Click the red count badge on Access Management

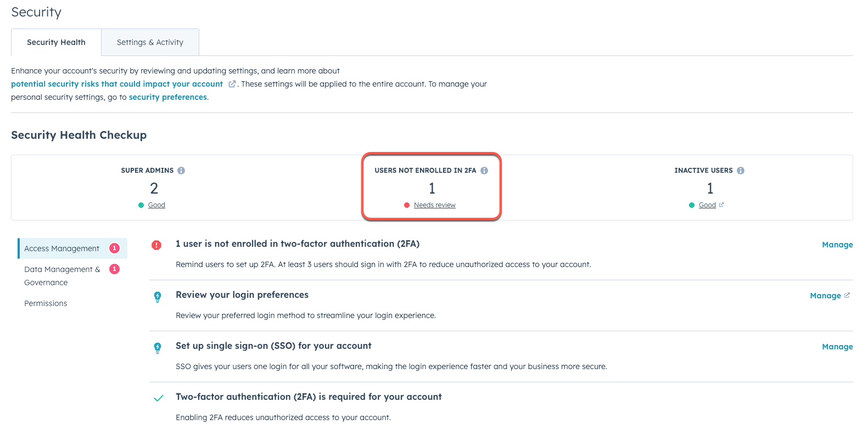point(114,248)
